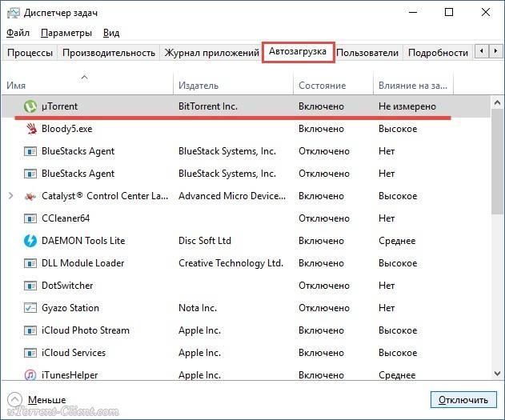
Task: Sort by Влияние на запуск column header
Action: click(413, 84)
